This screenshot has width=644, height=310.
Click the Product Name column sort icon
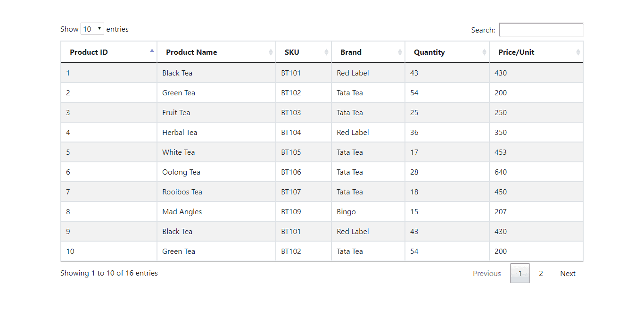pyautogui.click(x=271, y=52)
